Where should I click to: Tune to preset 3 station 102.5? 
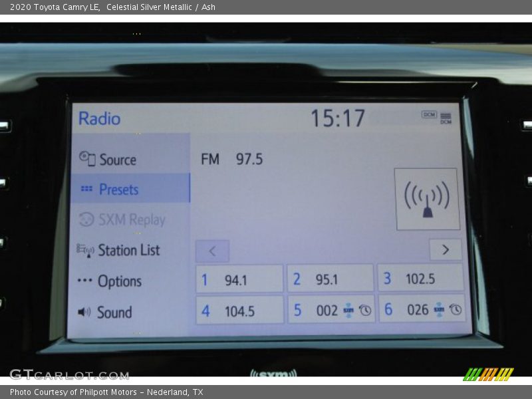420,279
